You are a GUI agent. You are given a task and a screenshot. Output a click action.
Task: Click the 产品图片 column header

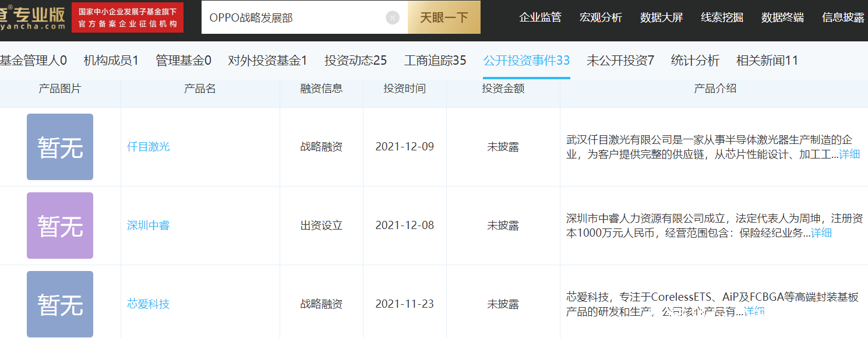pyautogui.click(x=60, y=89)
